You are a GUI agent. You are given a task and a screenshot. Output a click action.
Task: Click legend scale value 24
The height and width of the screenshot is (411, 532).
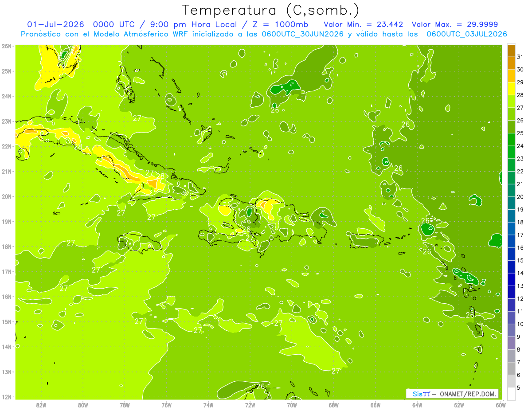(520, 145)
